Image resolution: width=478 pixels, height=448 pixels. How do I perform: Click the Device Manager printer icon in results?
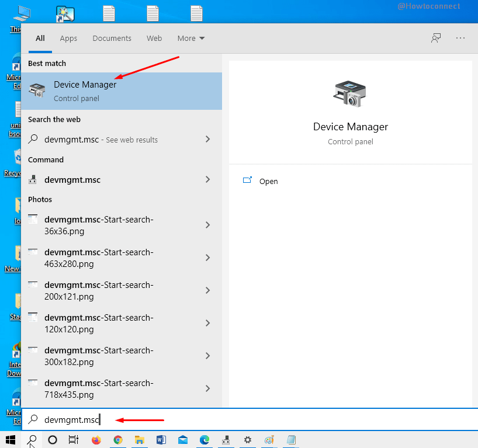pos(37,91)
